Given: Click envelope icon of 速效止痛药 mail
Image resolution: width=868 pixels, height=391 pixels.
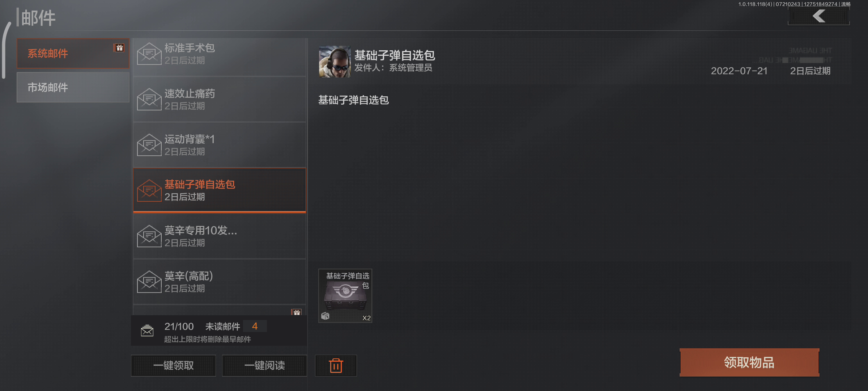Looking at the screenshot, I should coord(149,99).
